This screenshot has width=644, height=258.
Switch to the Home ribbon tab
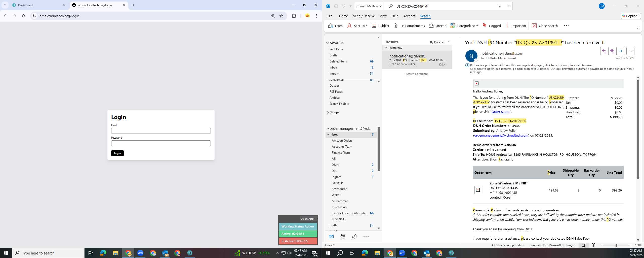pos(343,16)
